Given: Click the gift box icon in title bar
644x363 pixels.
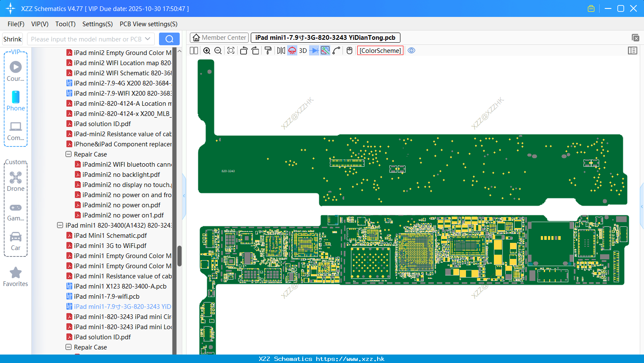Looking at the screenshot, I should point(591,8).
